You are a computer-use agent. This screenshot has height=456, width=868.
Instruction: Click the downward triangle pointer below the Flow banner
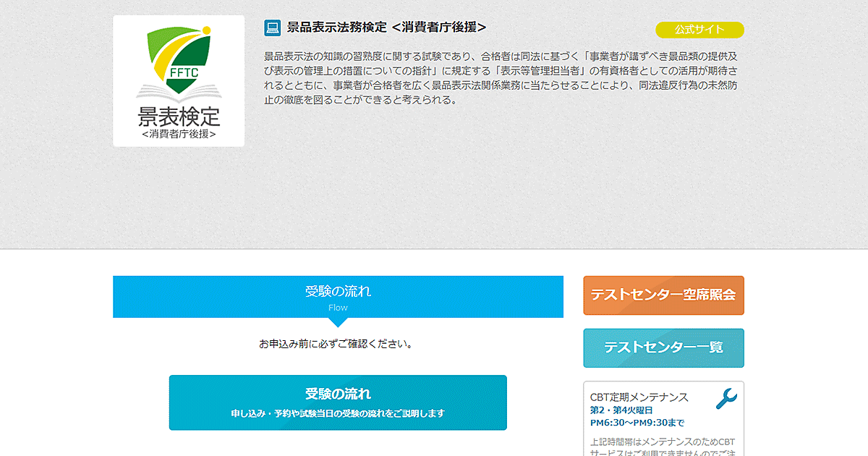pyautogui.click(x=338, y=322)
